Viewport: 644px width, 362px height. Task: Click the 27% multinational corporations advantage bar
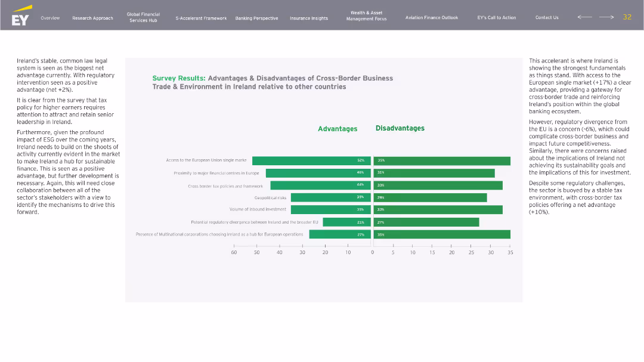pyautogui.click(x=340, y=234)
